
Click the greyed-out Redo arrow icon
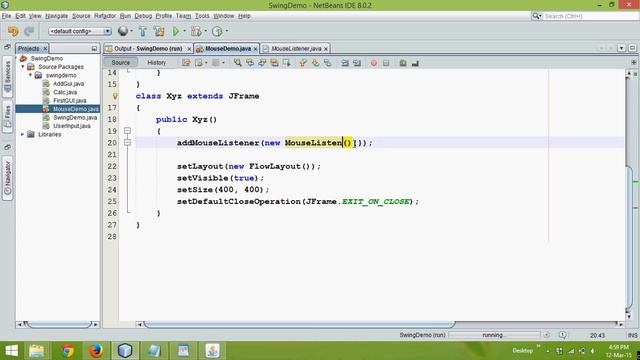(29, 31)
